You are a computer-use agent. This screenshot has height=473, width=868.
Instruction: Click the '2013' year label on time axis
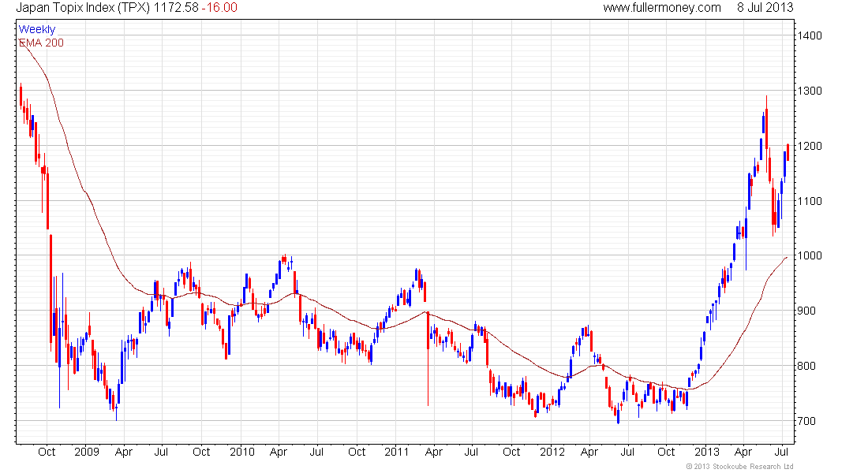click(707, 452)
